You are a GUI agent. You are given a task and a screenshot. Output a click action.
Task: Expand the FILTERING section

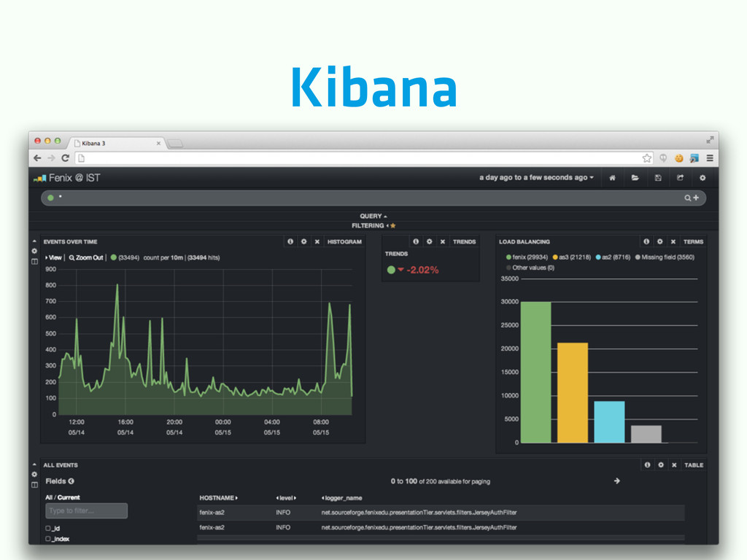[x=373, y=226]
